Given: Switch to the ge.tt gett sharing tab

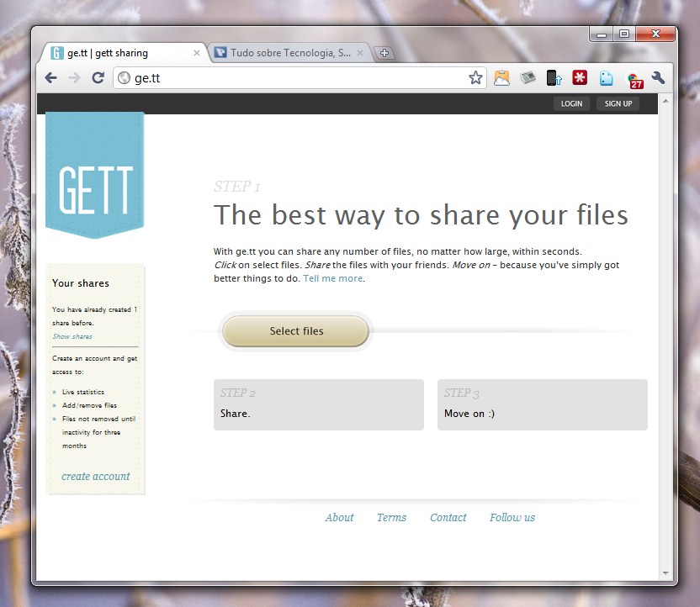Looking at the screenshot, I should coord(121,53).
